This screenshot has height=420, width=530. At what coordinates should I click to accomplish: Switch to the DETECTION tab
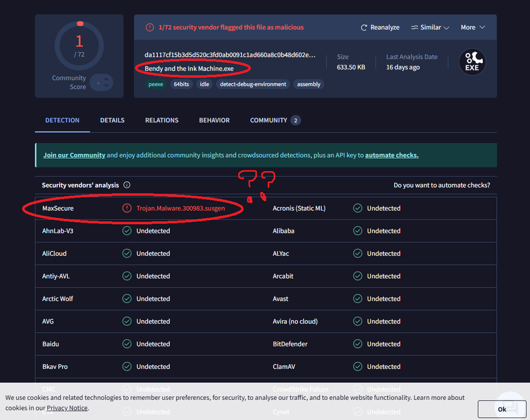(x=62, y=120)
